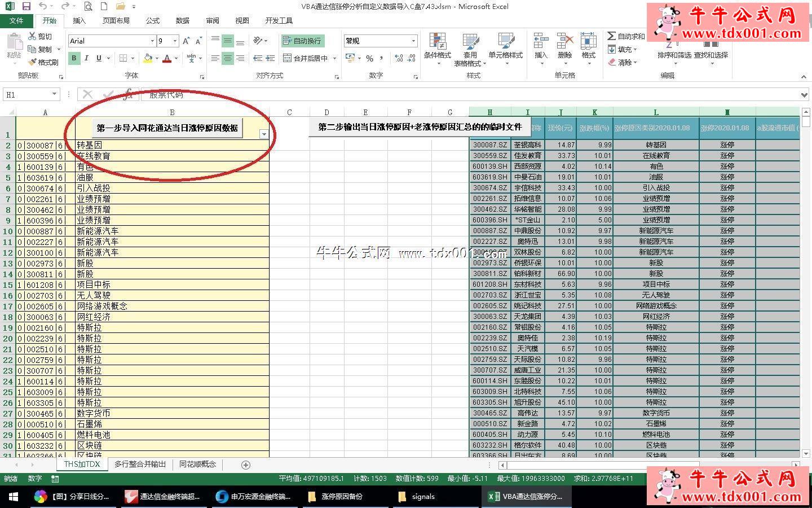Screen dimensions: 812x508
Task: Toggle middle vertical alignment
Action: click(x=228, y=41)
